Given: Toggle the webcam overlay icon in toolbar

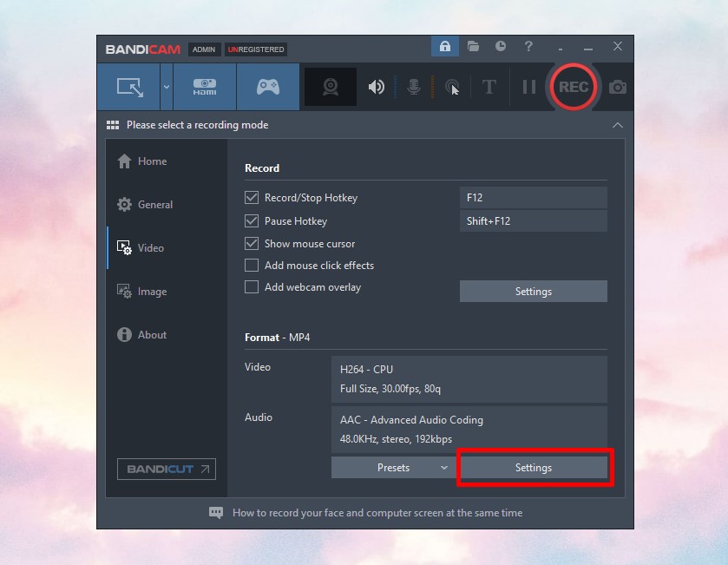Looking at the screenshot, I should click(x=331, y=87).
